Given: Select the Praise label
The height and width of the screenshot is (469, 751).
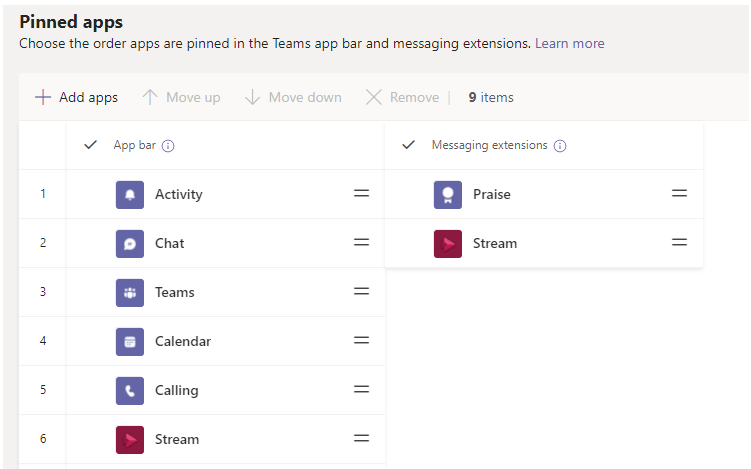Looking at the screenshot, I should click(492, 194).
